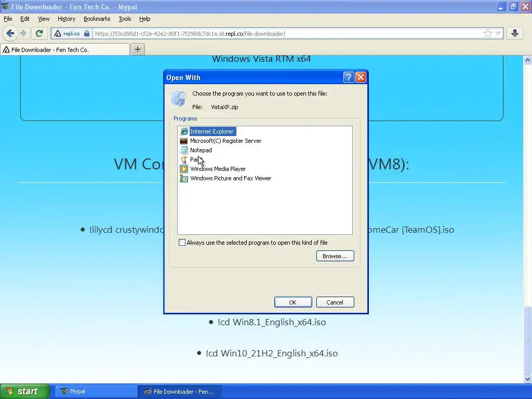This screenshot has width=532, height=399.
Task: Click the Windows Media Player icon
Action: [x=184, y=169]
